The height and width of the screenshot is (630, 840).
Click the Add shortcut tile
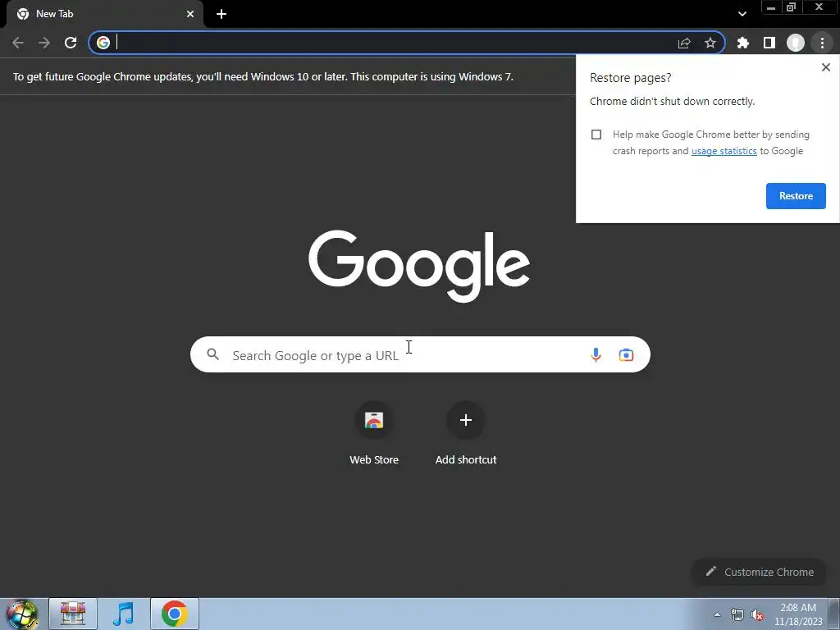coord(466,433)
